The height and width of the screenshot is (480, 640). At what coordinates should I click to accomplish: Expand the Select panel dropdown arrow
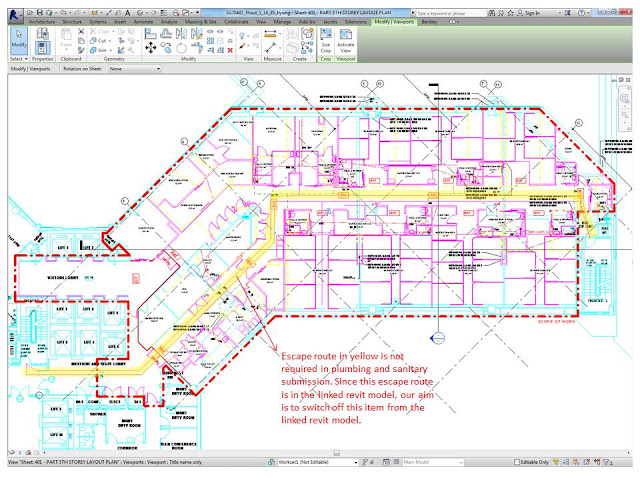click(x=26, y=59)
